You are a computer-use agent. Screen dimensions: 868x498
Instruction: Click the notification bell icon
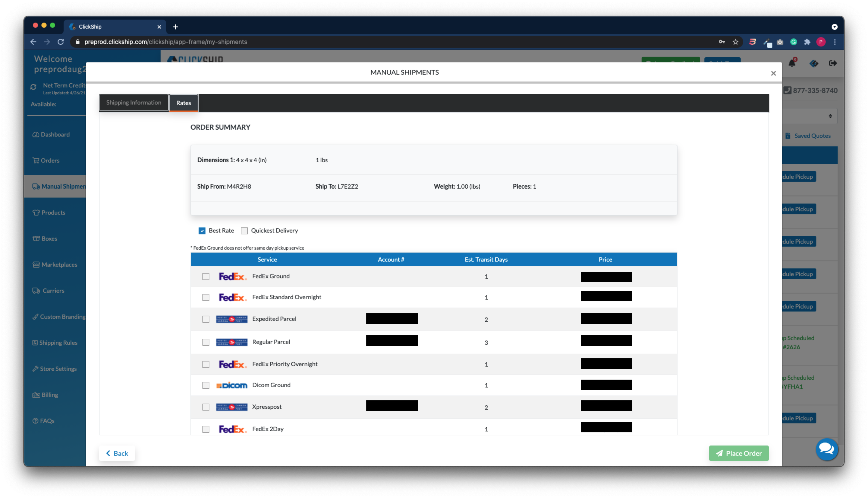coord(791,63)
